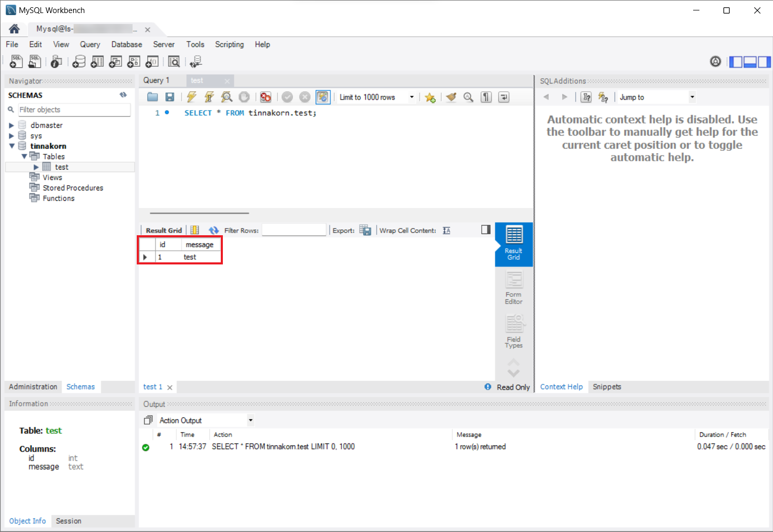The width and height of the screenshot is (773, 532).
Task: Create a new table icon
Action: tap(97, 62)
